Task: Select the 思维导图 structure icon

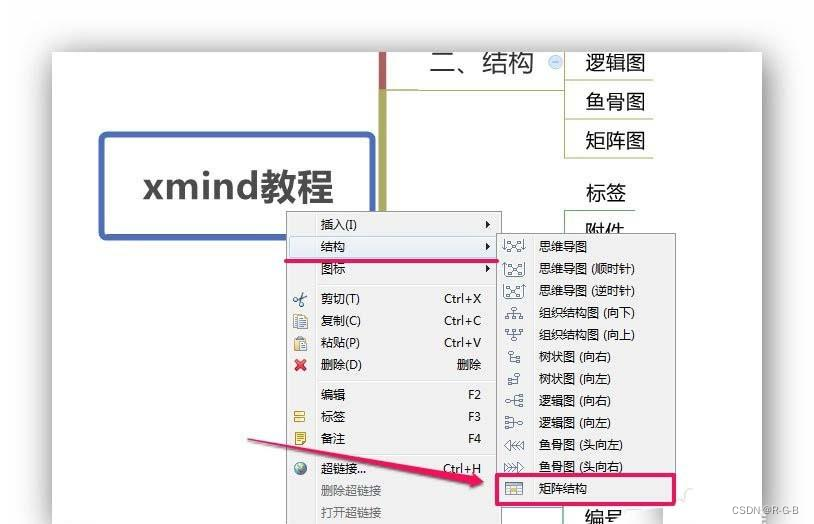Action: [x=514, y=246]
